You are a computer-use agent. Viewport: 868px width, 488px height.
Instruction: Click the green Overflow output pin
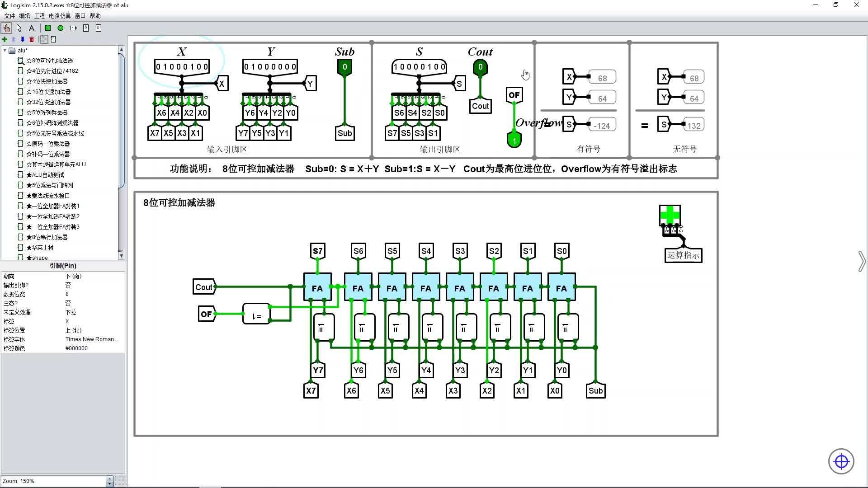tap(514, 140)
